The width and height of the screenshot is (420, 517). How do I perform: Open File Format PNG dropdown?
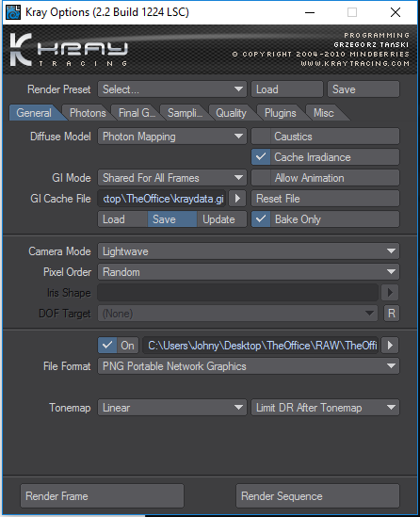pos(249,366)
